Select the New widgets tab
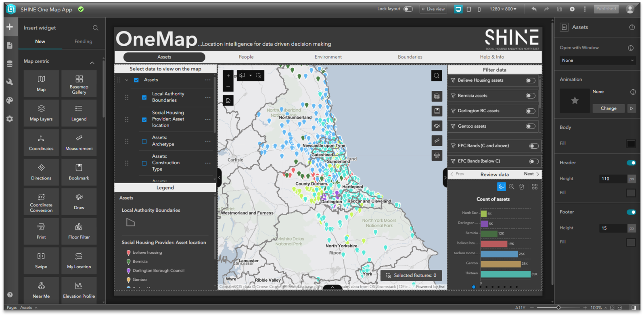The image size is (644, 316). tap(40, 42)
